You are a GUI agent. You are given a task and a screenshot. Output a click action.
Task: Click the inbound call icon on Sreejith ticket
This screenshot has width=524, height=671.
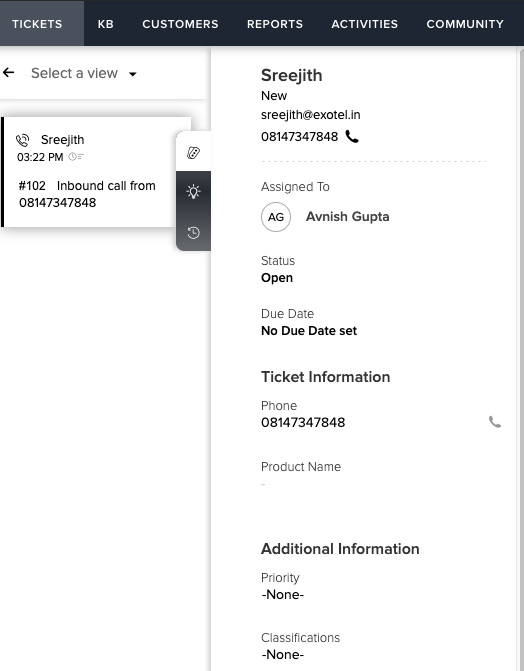coord(22,140)
